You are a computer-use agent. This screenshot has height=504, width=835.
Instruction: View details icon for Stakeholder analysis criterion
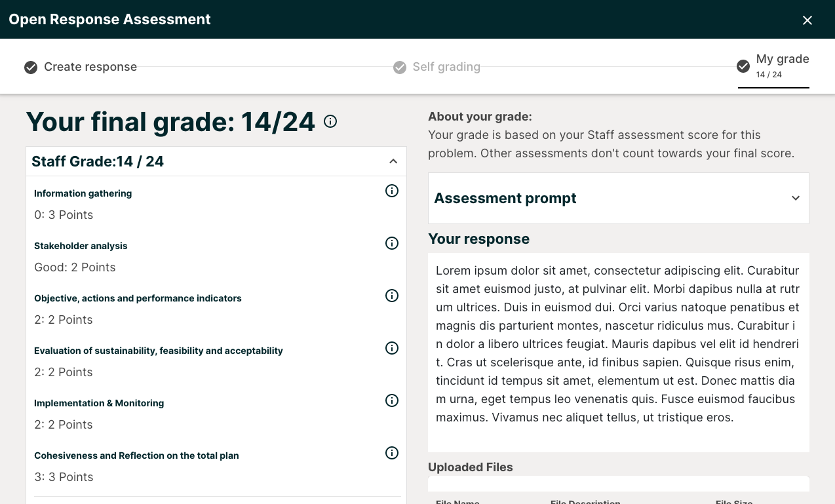coord(391,243)
